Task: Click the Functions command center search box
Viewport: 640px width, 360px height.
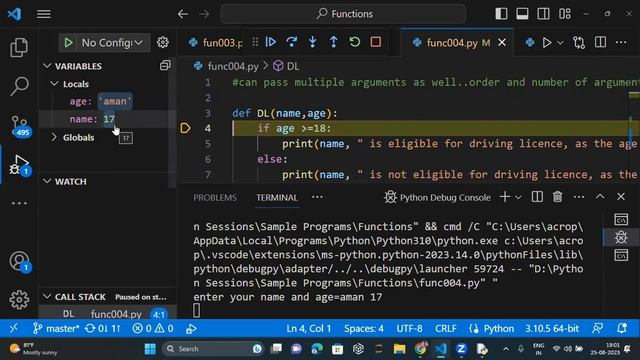Action: click(x=343, y=14)
